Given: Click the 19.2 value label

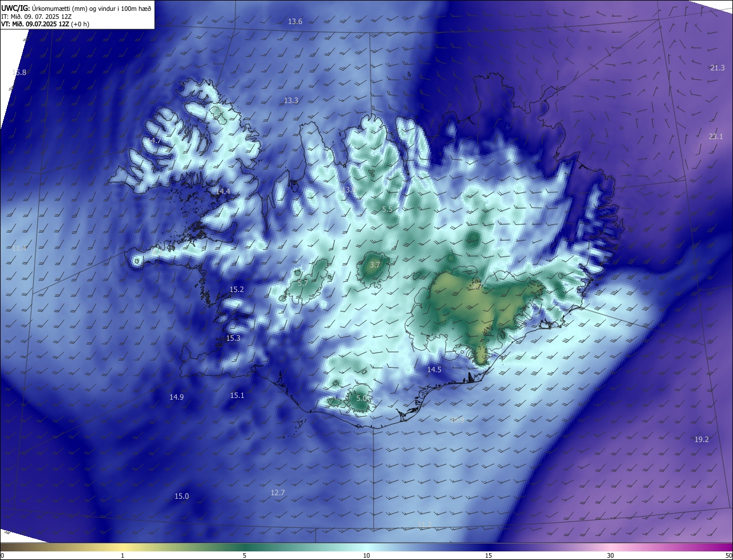Looking at the screenshot, I should click(x=702, y=440).
